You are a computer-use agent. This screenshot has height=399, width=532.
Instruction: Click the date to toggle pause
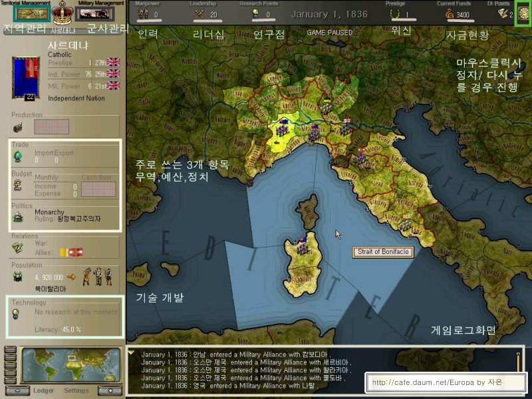pos(329,14)
